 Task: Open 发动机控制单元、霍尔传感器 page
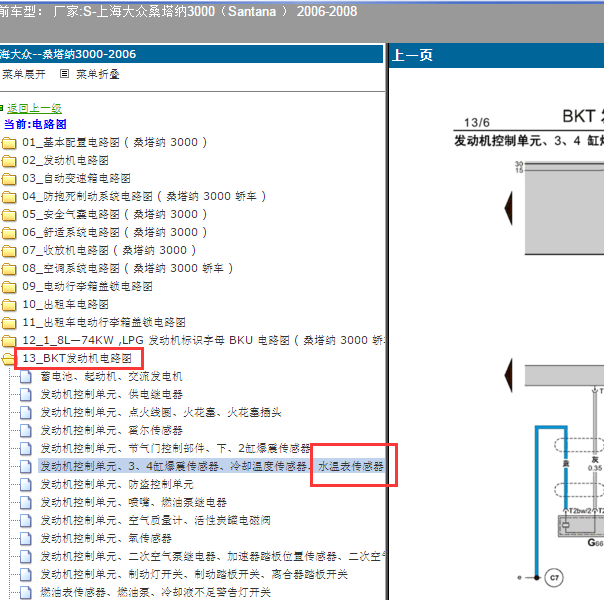coord(111,431)
